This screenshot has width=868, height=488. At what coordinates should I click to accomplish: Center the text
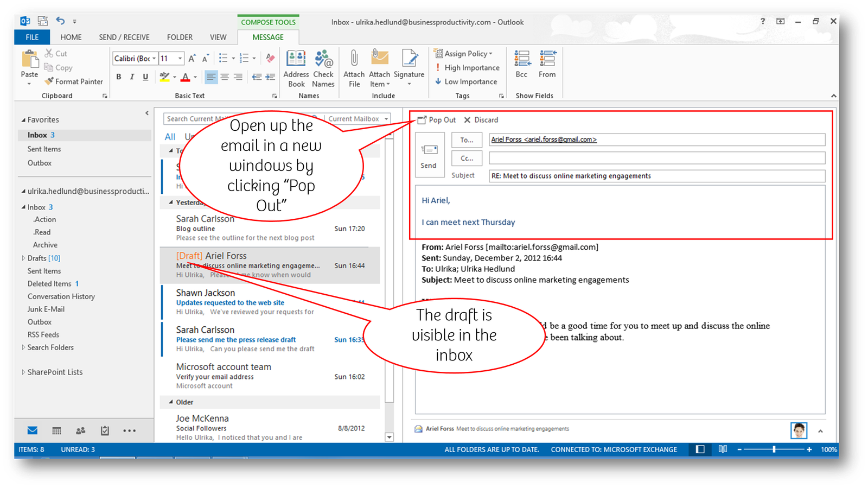tap(225, 77)
